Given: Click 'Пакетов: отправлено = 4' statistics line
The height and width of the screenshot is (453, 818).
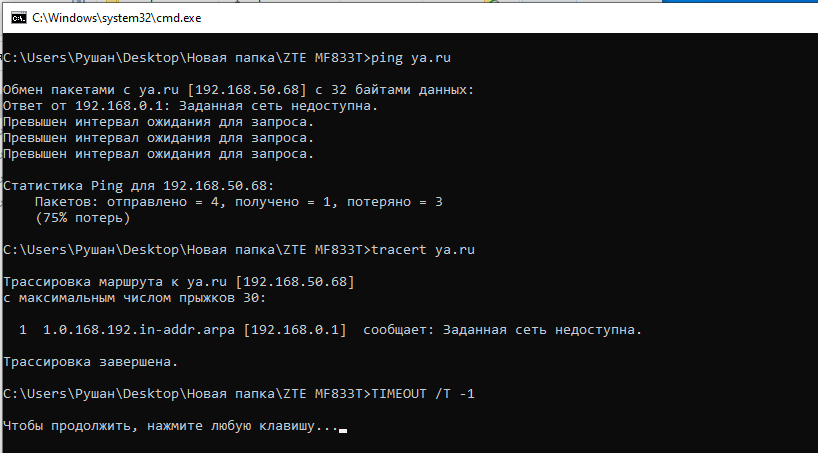Looking at the screenshot, I should (x=239, y=202).
